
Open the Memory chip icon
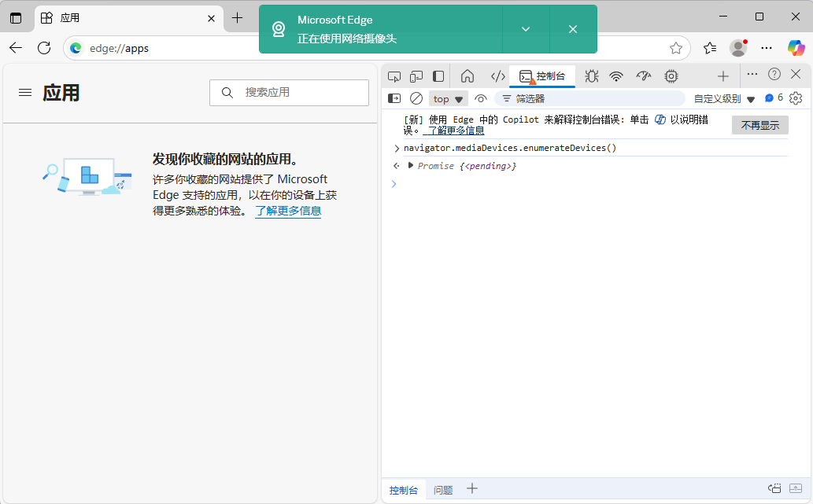(x=671, y=76)
